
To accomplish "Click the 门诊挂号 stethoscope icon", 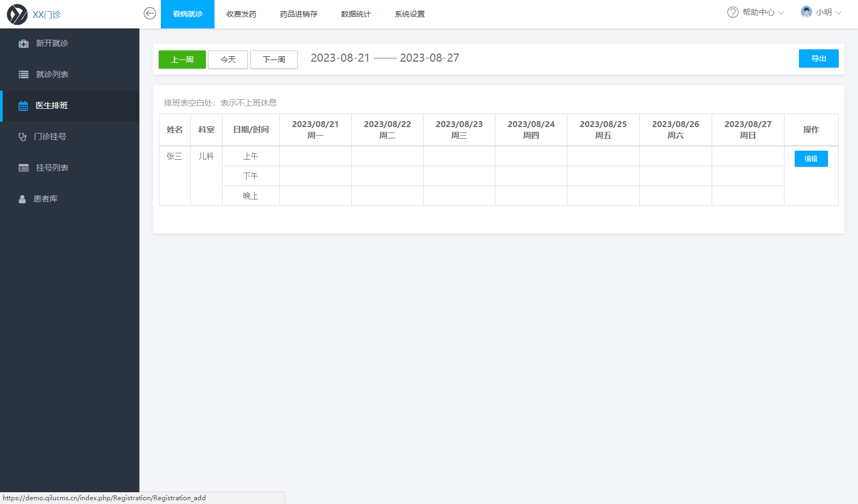I will tap(23, 137).
